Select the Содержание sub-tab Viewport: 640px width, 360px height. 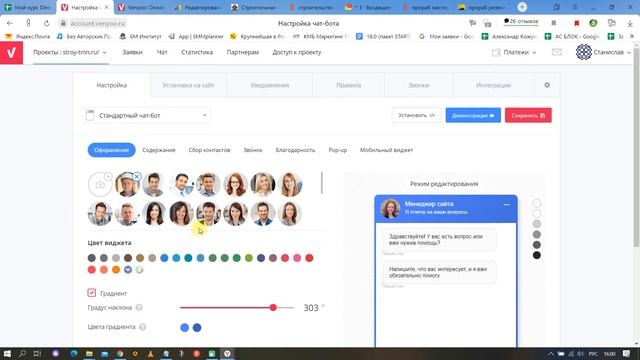click(159, 150)
